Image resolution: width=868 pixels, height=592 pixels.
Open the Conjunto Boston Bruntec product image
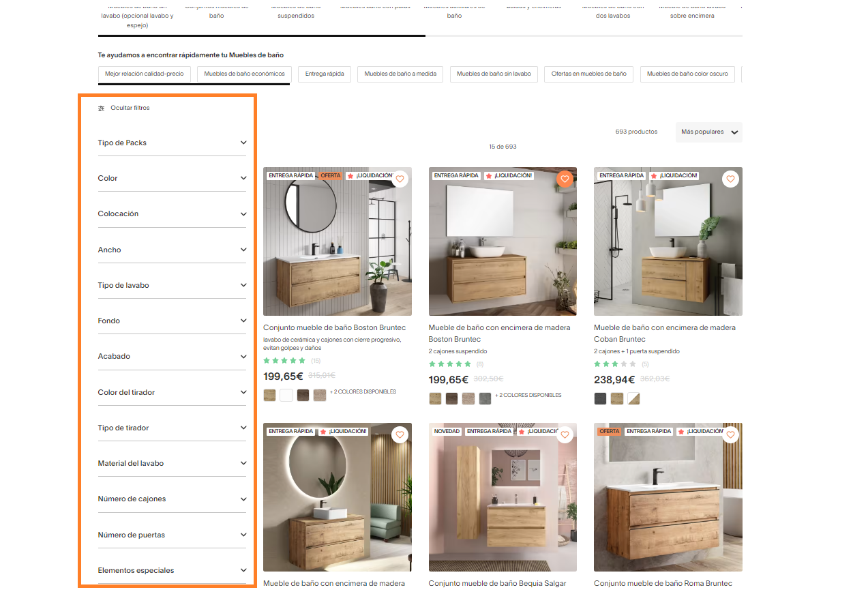pyautogui.click(x=338, y=241)
